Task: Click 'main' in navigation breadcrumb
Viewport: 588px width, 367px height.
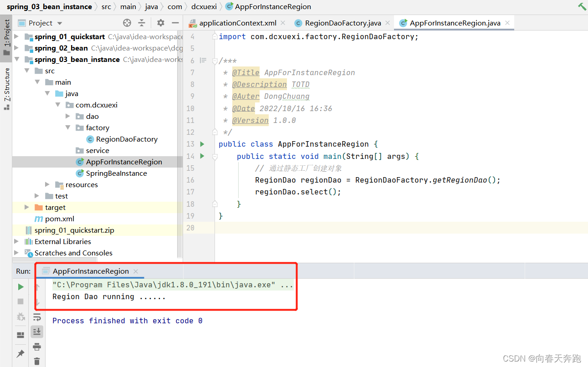Action: click(x=128, y=6)
